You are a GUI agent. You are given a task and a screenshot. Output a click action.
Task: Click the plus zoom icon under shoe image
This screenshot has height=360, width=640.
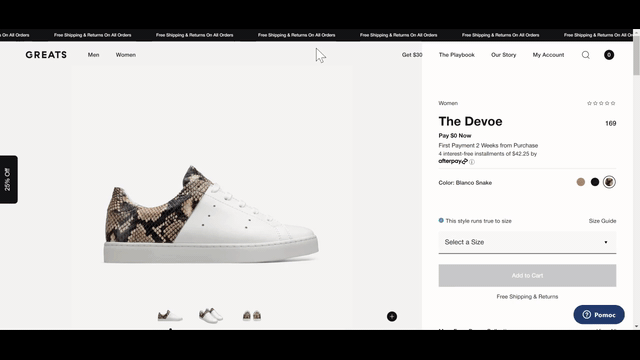point(392,316)
